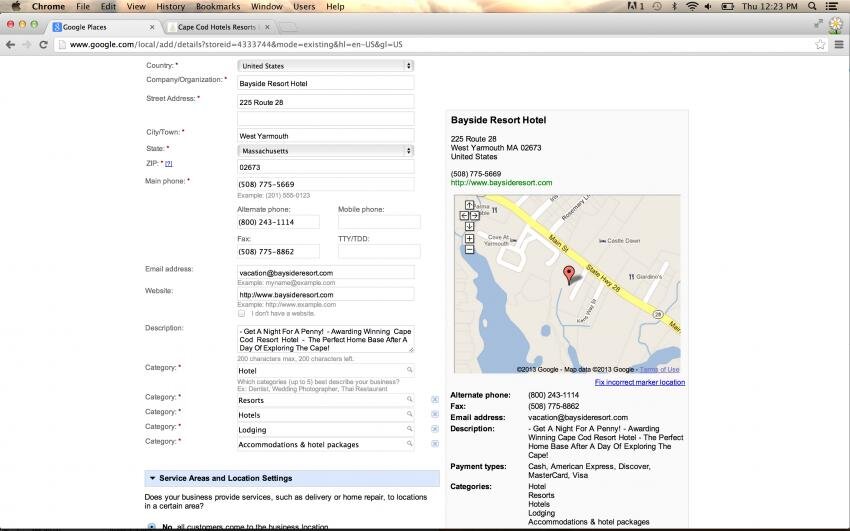Viewport: 850px width, 531px height.
Task: Click the City/Town field West Yarmouth
Action: (325, 135)
